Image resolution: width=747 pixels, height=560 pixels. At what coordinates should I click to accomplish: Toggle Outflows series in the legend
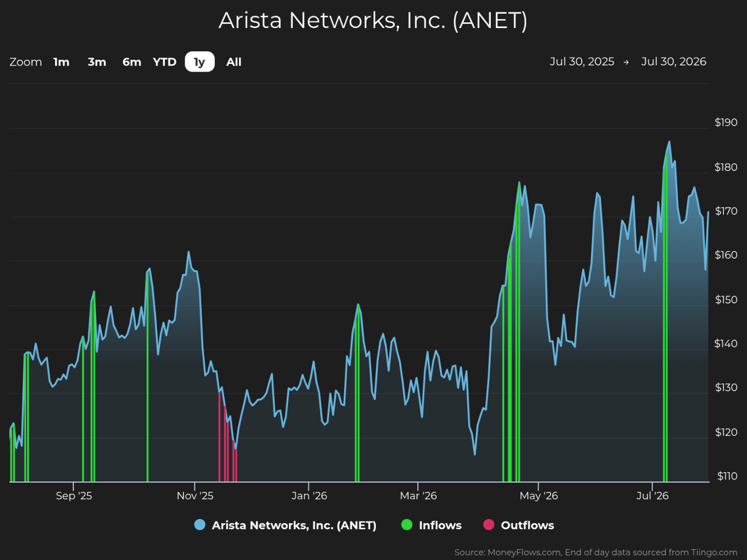519,525
